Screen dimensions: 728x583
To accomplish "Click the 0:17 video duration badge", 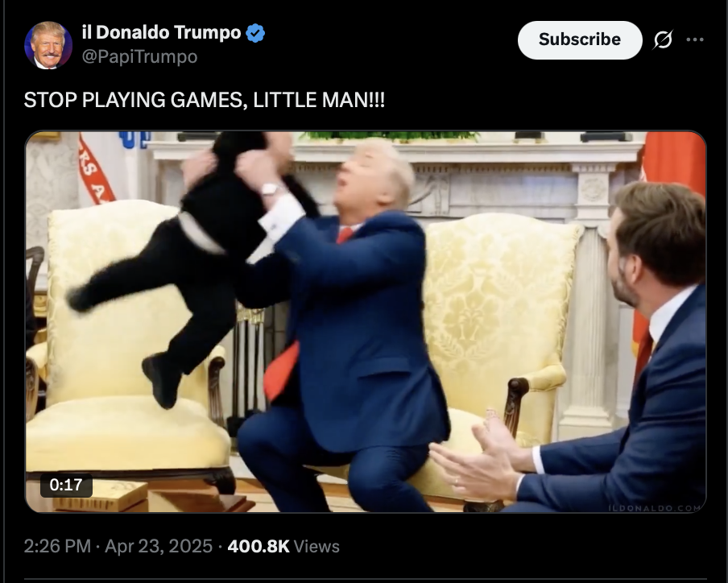I will point(66,485).
